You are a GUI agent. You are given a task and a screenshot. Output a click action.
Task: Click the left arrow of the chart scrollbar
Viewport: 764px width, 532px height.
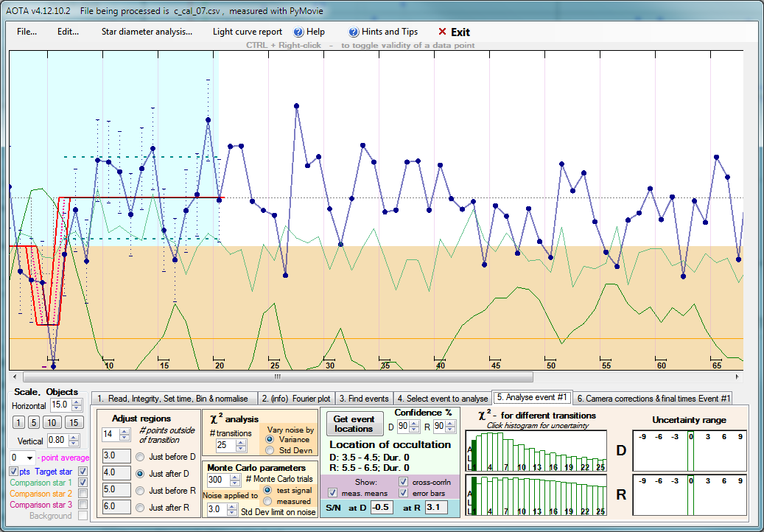pyautogui.click(x=15, y=377)
